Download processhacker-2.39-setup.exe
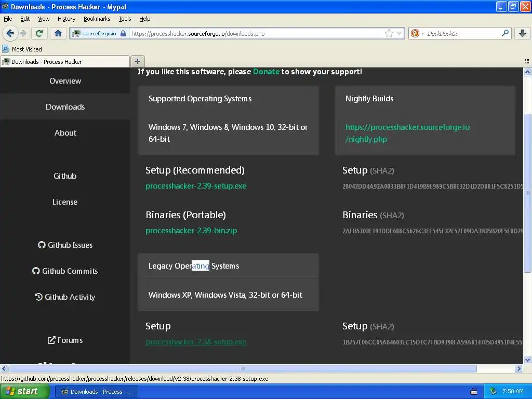The image size is (532, 399). click(x=196, y=186)
